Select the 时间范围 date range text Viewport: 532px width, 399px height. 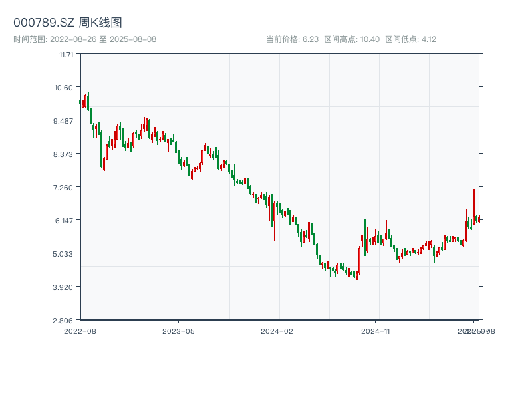85,39
